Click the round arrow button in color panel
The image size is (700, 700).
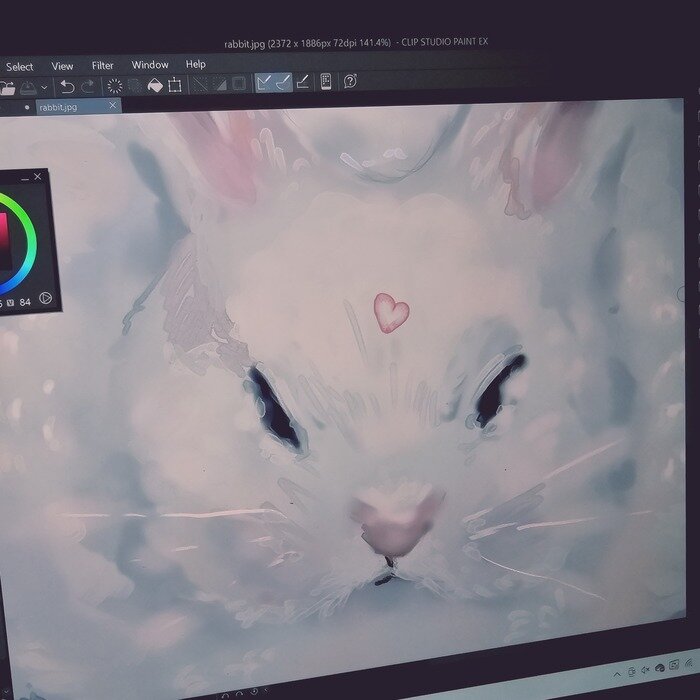45,298
